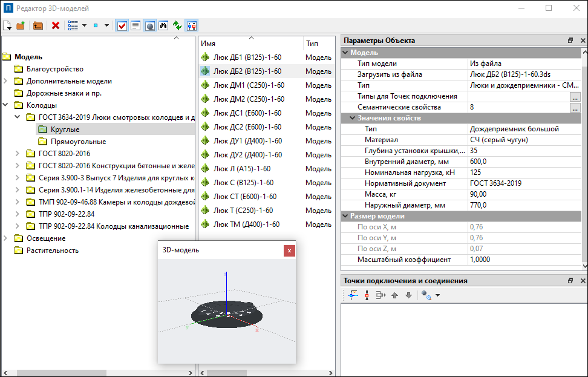Click the new folder icon with green dot

point(21,25)
